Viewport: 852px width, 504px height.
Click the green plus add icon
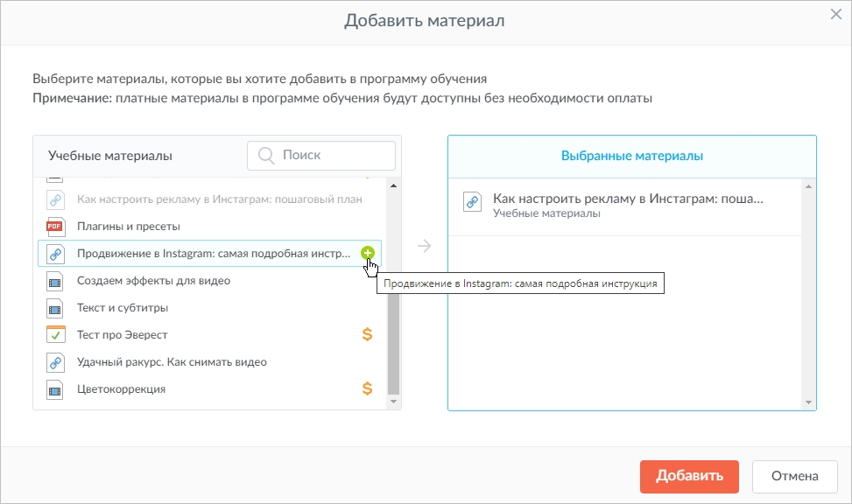[368, 253]
